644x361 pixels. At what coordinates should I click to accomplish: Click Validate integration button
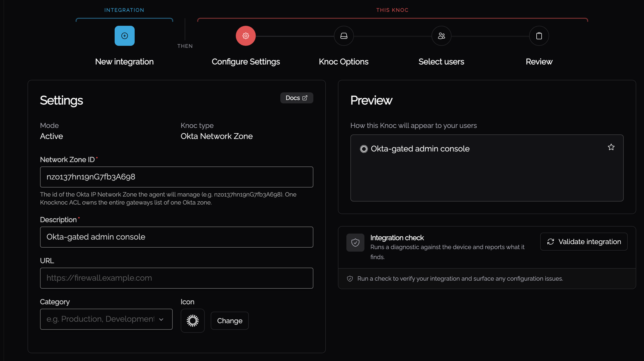(x=584, y=242)
